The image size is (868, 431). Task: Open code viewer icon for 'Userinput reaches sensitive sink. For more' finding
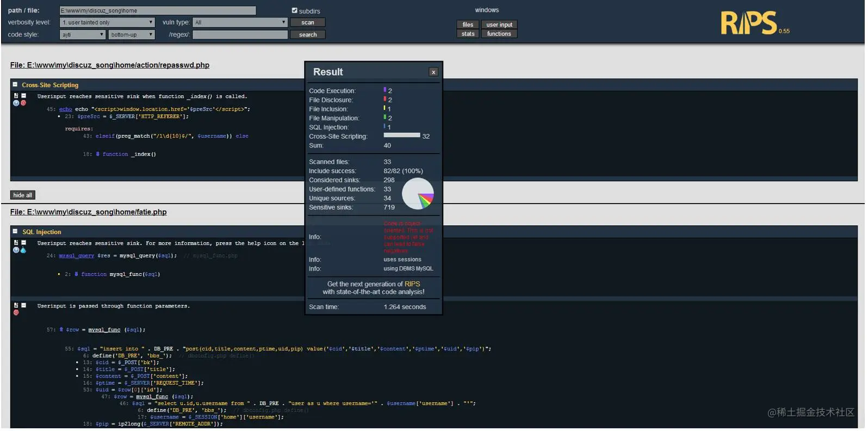coord(16,243)
